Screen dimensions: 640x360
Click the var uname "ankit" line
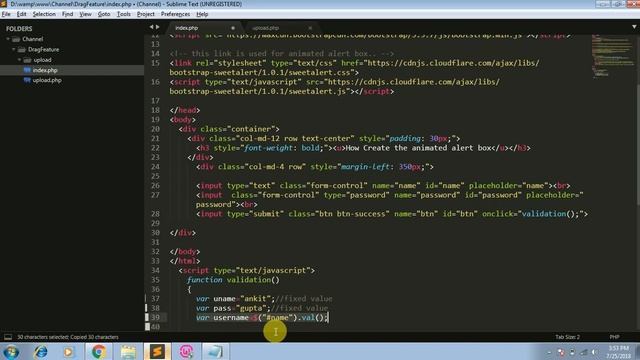click(x=264, y=299)
